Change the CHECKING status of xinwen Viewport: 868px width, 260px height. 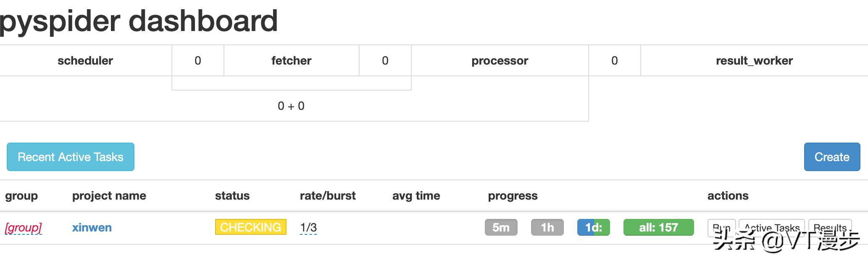click(250, 227)
